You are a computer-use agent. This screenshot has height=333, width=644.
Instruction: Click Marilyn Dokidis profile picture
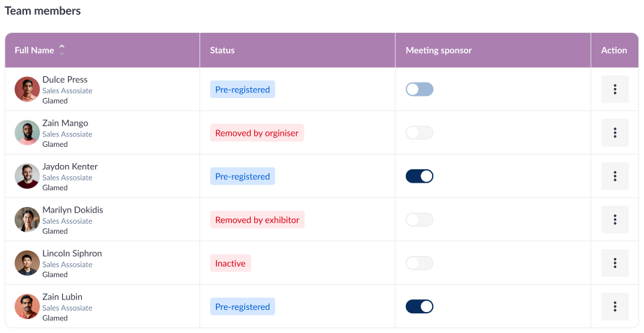coord(27,220)
